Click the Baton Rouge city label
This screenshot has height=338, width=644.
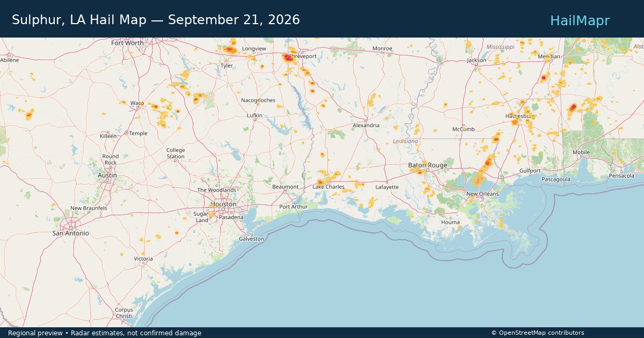428,165
